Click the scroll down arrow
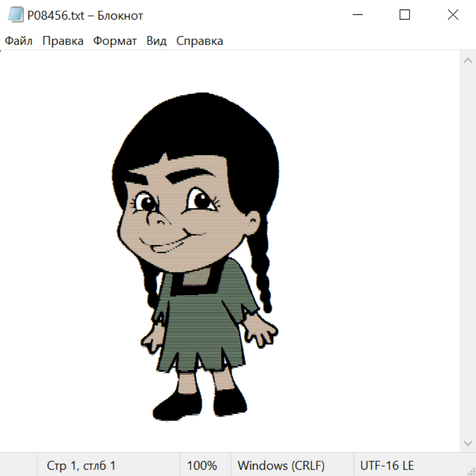The height and width of the screenshot is (476, 476). point(468,443)
